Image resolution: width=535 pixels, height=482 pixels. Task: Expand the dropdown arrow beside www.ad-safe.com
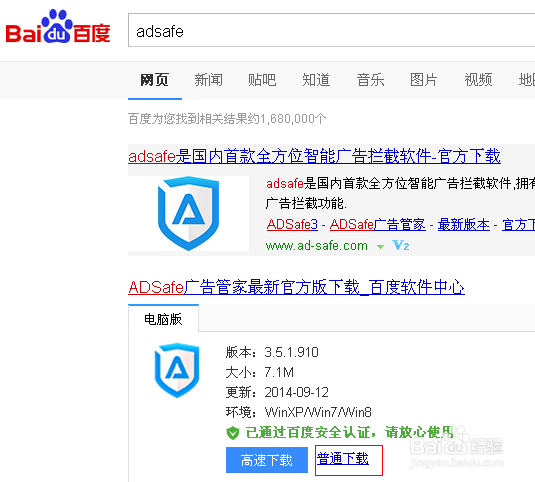380,246
